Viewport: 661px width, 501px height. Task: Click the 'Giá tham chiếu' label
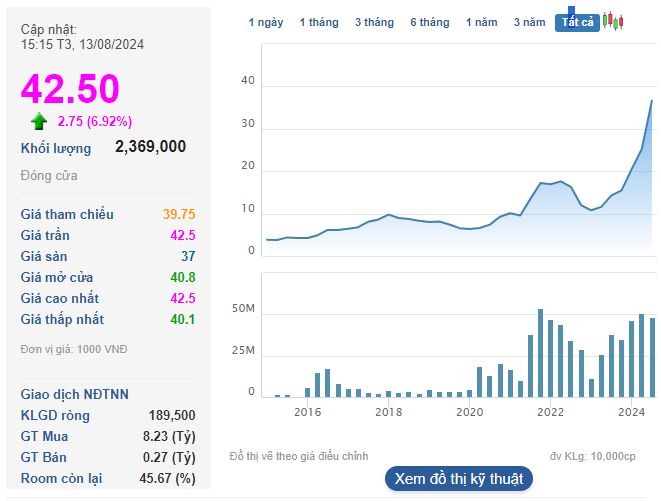tap(67, 214)
